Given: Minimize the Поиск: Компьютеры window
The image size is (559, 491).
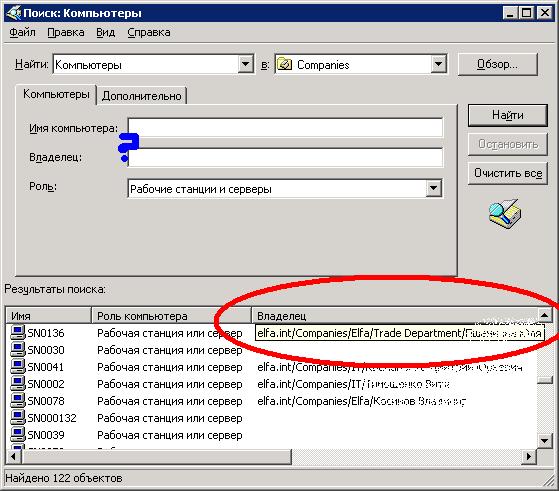Looking at the screenshot, I should click(510, 13).
